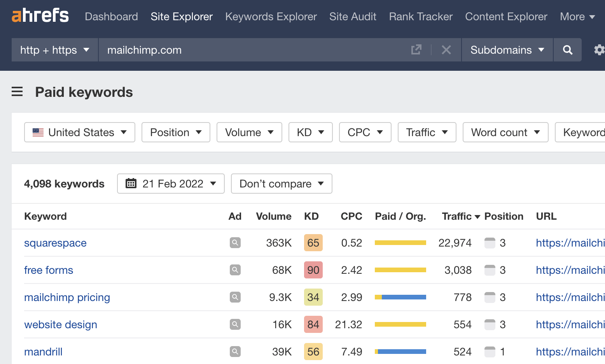605x364 pixels.
Task: Select Site Explorer in top navigation
Action: click(x=182, y=16)
